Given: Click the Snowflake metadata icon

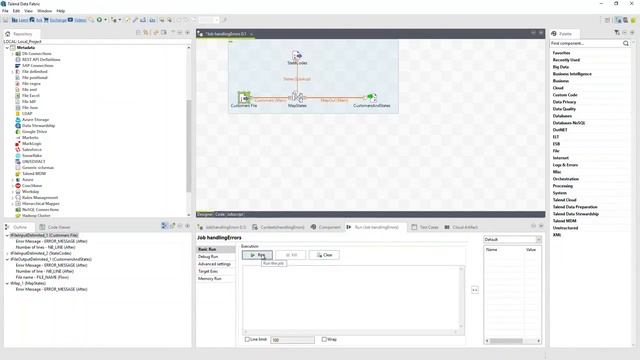Looking at the screenshot, I should [x=18, y=156].
